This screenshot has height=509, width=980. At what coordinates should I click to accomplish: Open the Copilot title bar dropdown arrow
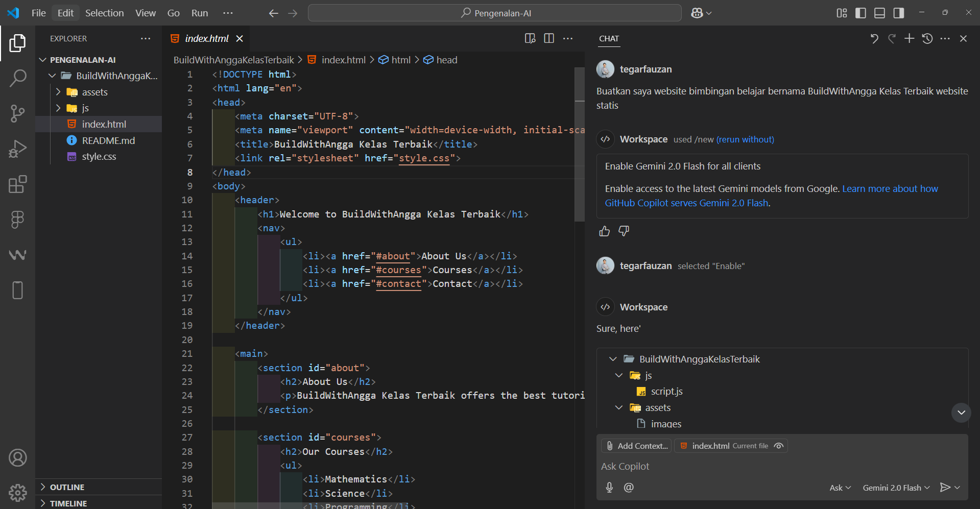click(709, 13)
